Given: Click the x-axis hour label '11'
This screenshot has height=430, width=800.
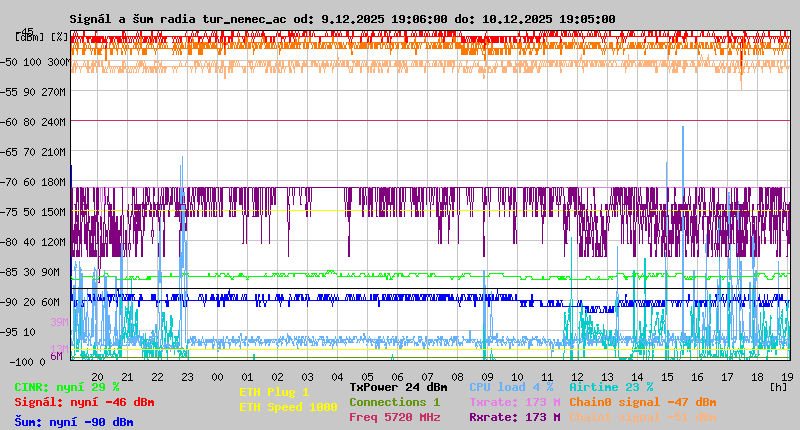Looking at the screenshot, I should pyautogui.click(x=547, y=377).
